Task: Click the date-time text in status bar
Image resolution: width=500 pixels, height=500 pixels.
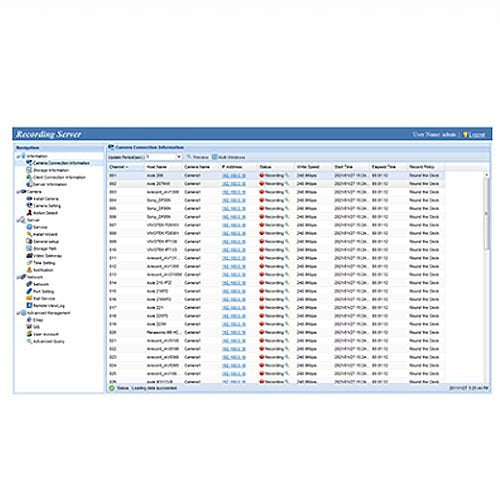Action: pyautogui.click(x=469, y=388)
